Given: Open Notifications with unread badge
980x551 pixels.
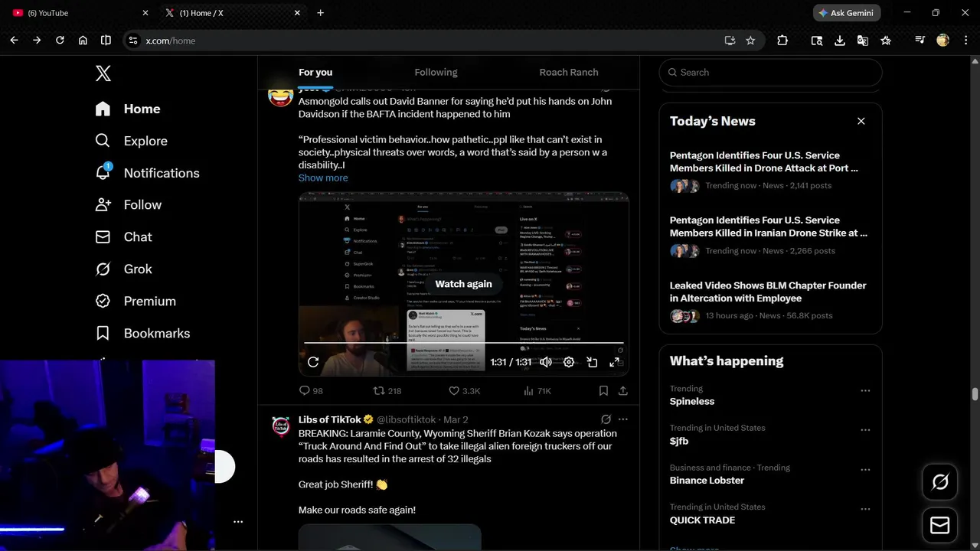Looking at the screenshot, I should (x=147, y=173).
